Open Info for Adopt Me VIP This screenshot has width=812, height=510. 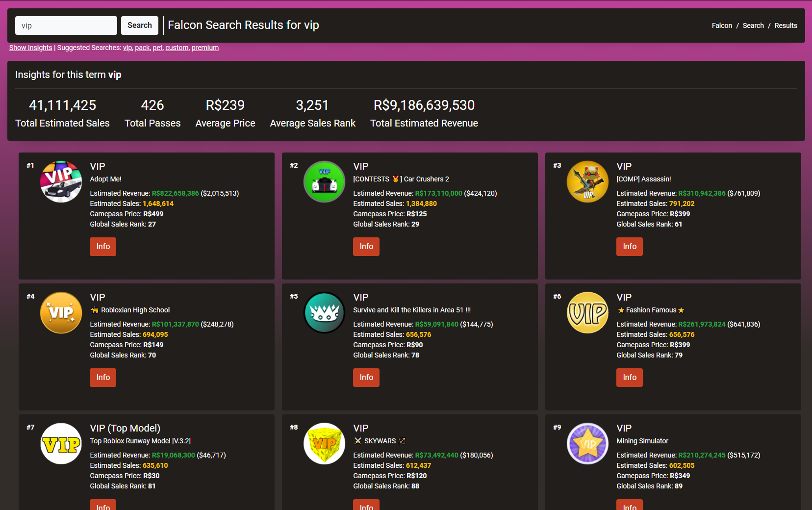(x=103, y=247)
